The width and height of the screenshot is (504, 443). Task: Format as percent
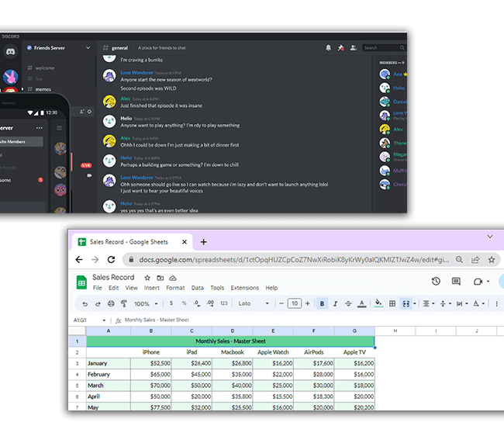click(185, 303)
